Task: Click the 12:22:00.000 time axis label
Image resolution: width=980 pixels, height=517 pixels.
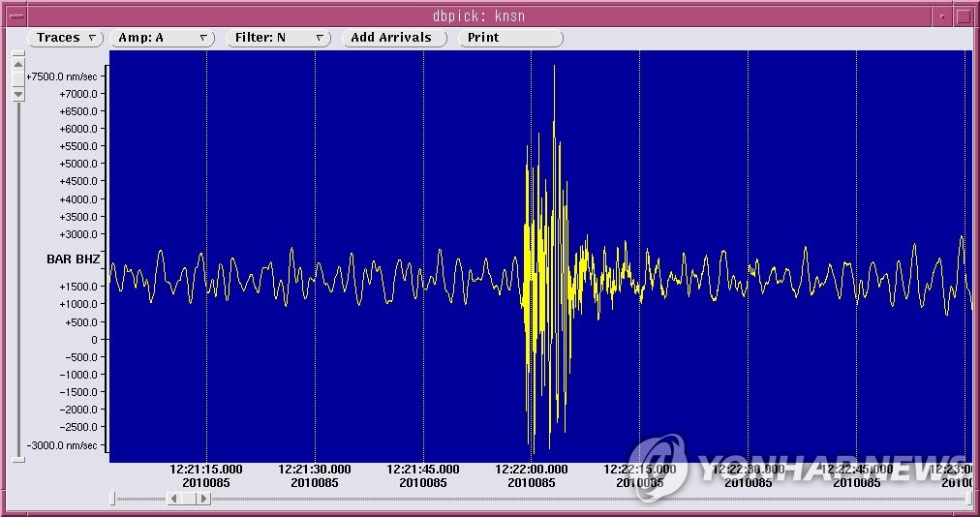Action: pyautogui.click(x=532, y=470)
